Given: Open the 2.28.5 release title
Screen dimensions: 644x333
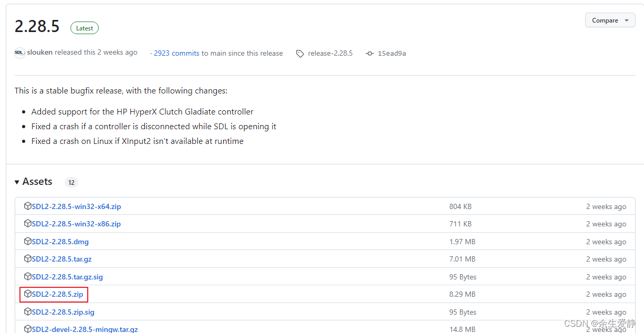Looking at the screenshot, I should [x=37, y=26].
